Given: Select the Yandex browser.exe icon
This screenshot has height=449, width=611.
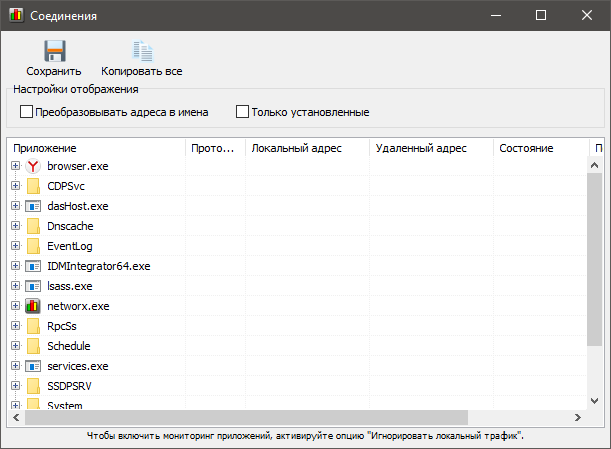Looking at the screenshot, I should [33, 166].
